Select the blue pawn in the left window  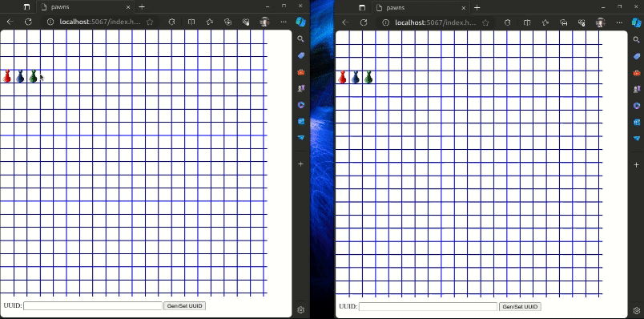click(20, 76)
